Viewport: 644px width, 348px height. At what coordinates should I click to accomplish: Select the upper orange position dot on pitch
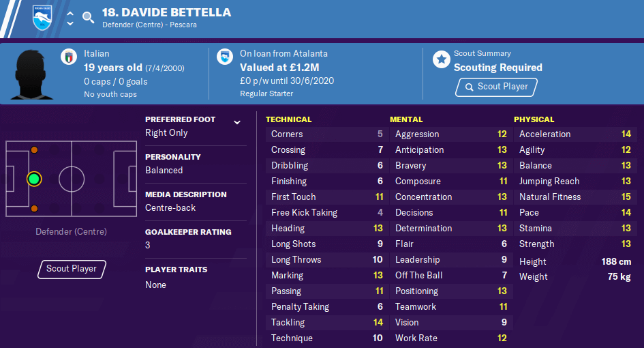(x=35, y=150)
